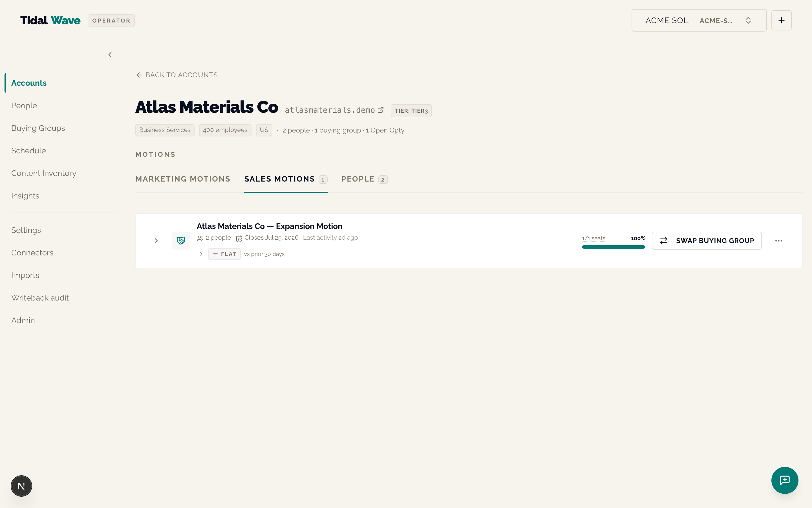Image resolution: width=812 pixels, height=508 pixels.
Task: Click the calendar icon before Closes Jul 25
Action: point(239,238)
